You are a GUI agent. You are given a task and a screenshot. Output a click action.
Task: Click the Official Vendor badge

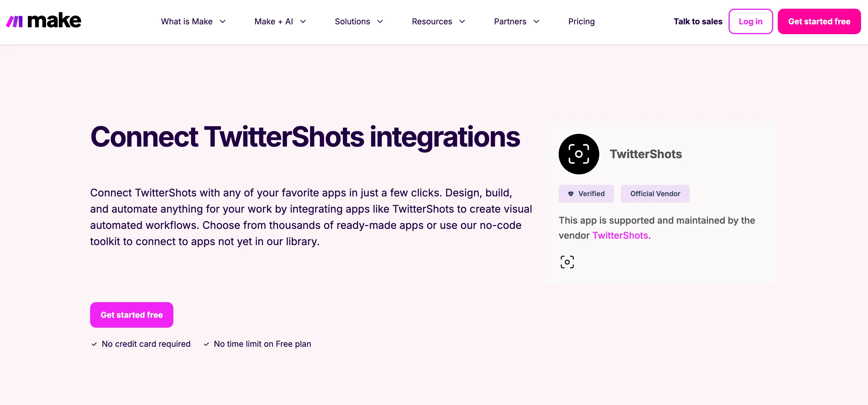655,194
